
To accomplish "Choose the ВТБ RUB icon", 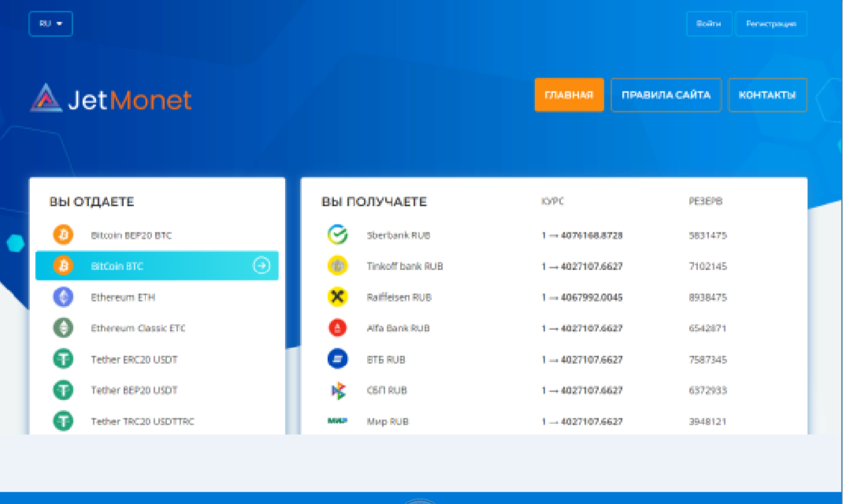I will 338,359.
